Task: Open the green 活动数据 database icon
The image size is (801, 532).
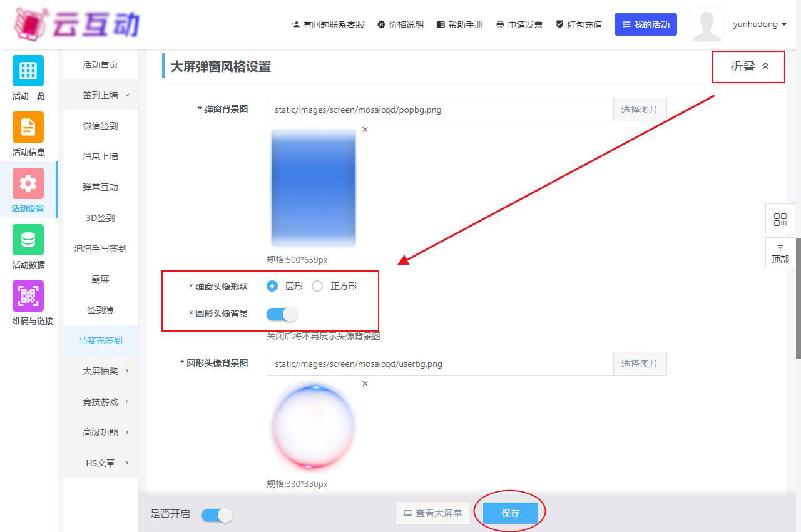Action: pos(28,240)
